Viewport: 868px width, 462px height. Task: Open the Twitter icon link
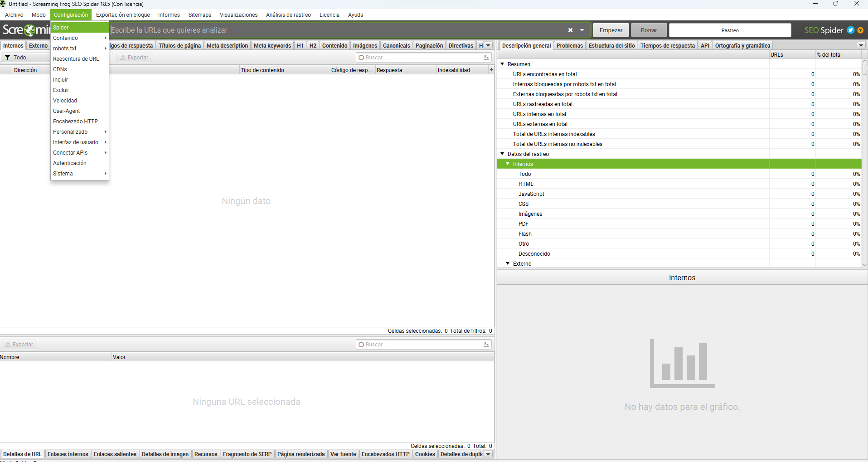tap(851, 30)
